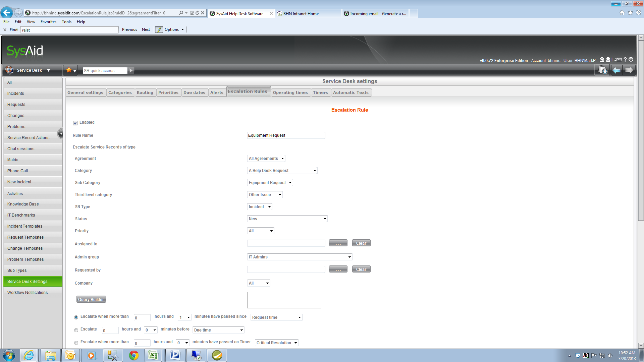Clear the Requested by field
The width and height of the screenshot is (644, 362).
pos(361,269)
